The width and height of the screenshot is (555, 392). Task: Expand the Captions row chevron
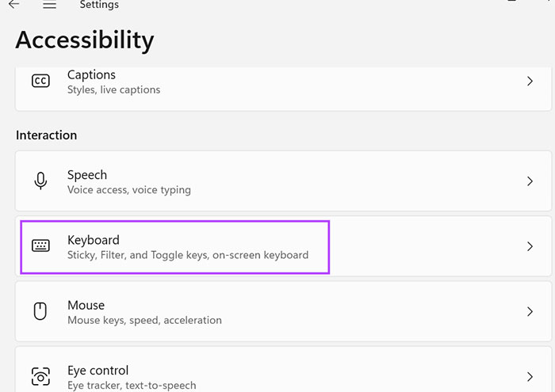click(530, 82)
